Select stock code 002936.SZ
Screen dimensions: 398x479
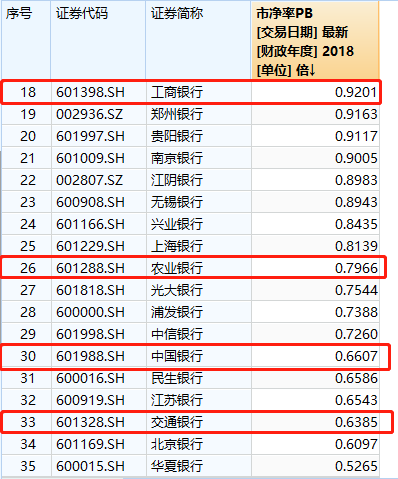tap(90, 114)
